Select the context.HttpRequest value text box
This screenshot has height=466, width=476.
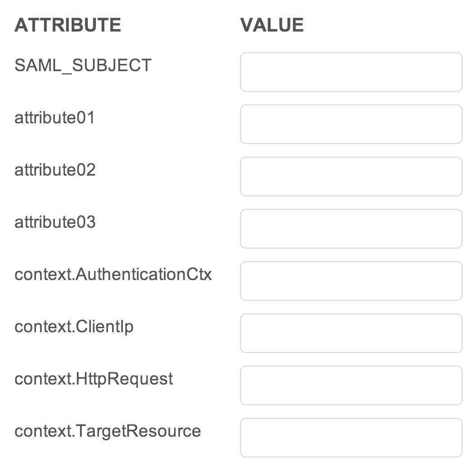tap(351, 385)
